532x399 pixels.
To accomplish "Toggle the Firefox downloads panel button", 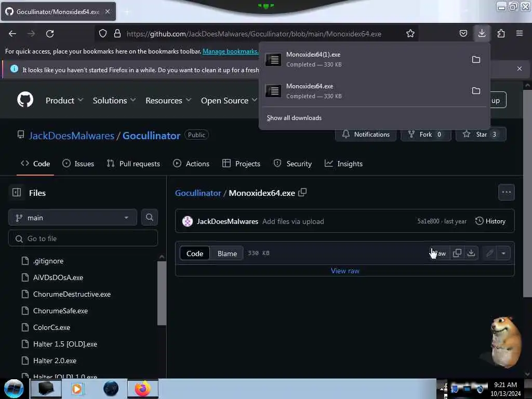I will (x=482, y=33).
